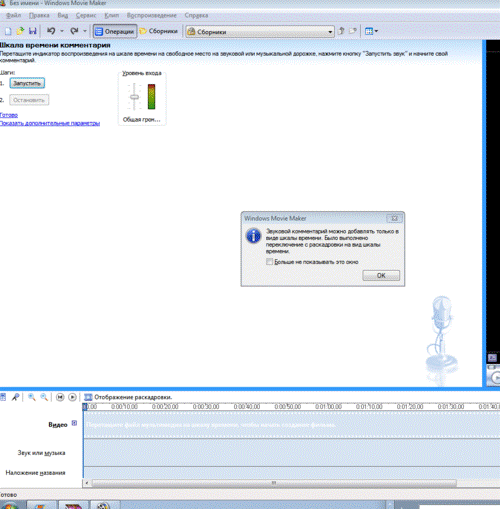Image resolution: width=500 pixels, height=509 pixels.
Task: Open the Вид menu
Action: 63,15
